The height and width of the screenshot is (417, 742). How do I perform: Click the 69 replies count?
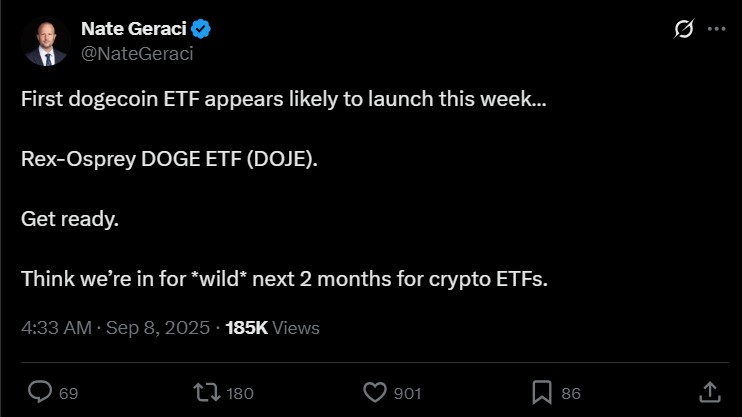68,393
